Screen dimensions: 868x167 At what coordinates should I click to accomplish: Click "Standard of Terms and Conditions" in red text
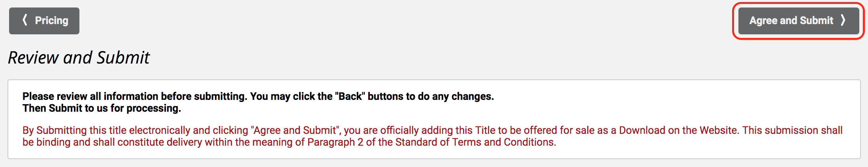pyautogui.click(x=475, y=142)
